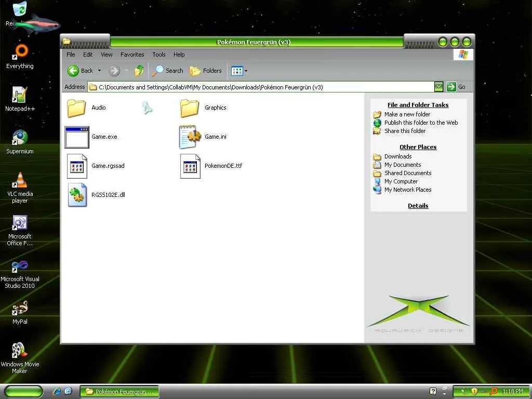Open the Tools menu
The image size is (532, 399).
pos(159,54)
